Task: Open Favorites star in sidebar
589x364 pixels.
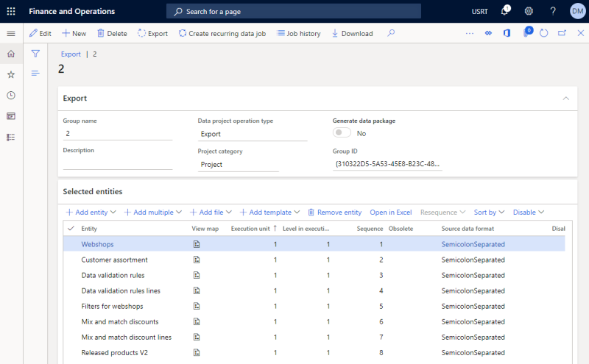Action: (x=11, y=75)
